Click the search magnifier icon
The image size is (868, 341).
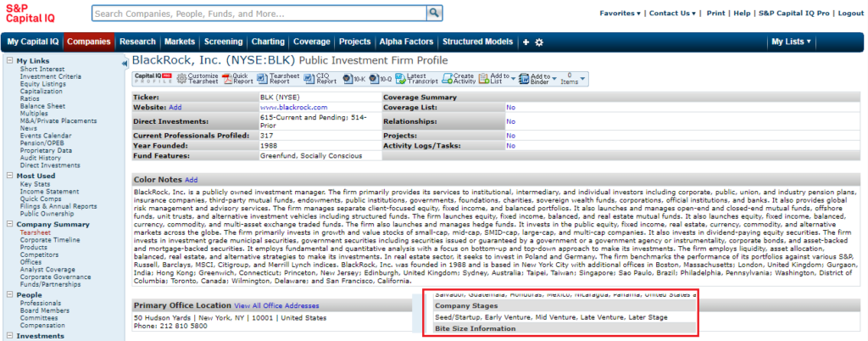(435, 14)
